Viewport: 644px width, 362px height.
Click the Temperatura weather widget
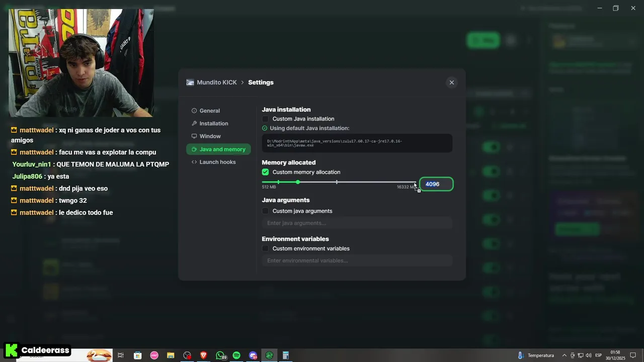click(536, 355)
